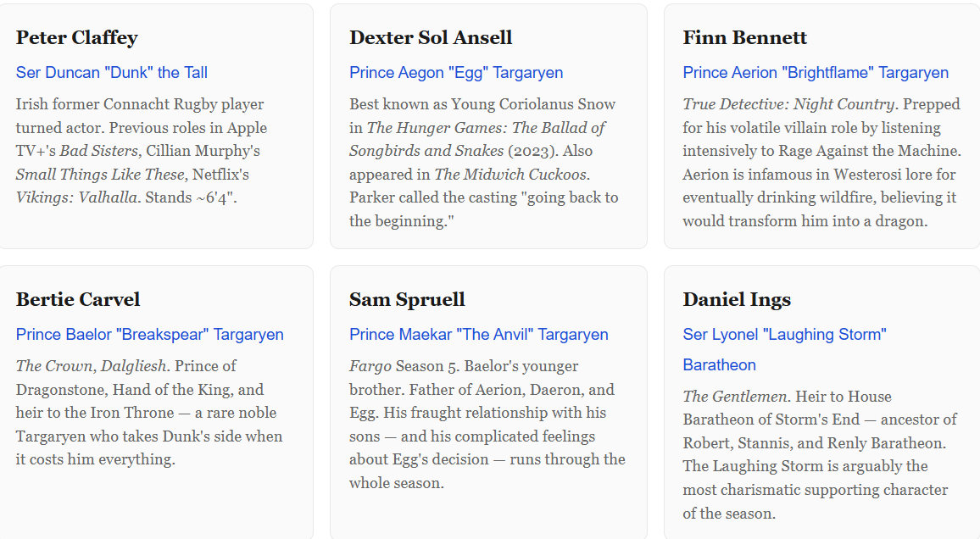980x539 pixels.
Task: Click "The Gentlemen" in Daniel Ings' card
Action: point(735,397)
